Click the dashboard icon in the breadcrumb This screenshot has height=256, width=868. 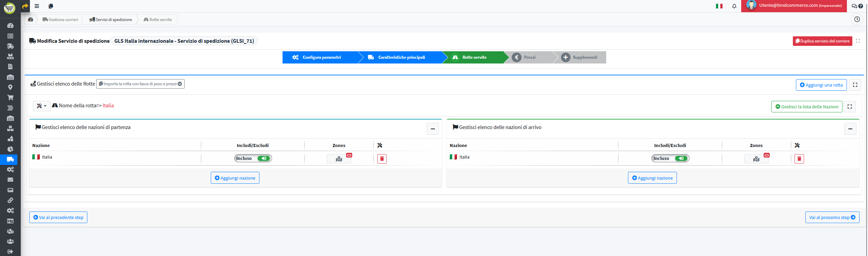pos(31,19)
